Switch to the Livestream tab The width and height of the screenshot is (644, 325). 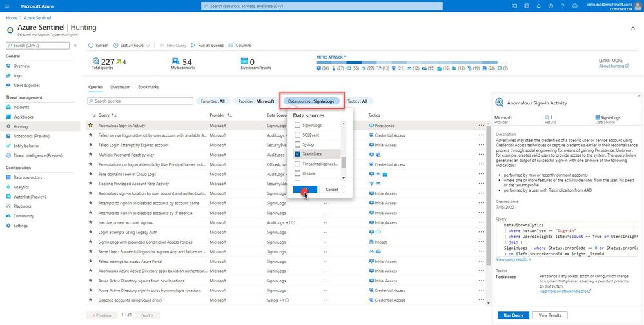[120, 87]
